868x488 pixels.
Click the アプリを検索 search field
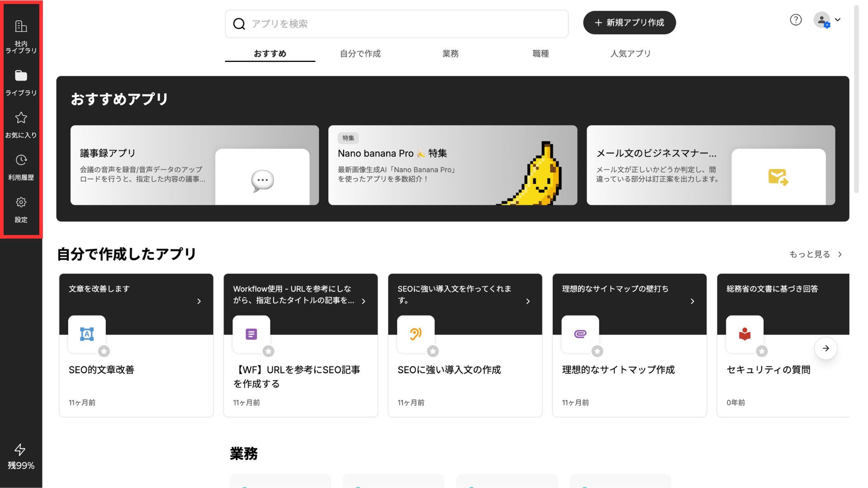(396, 24)
